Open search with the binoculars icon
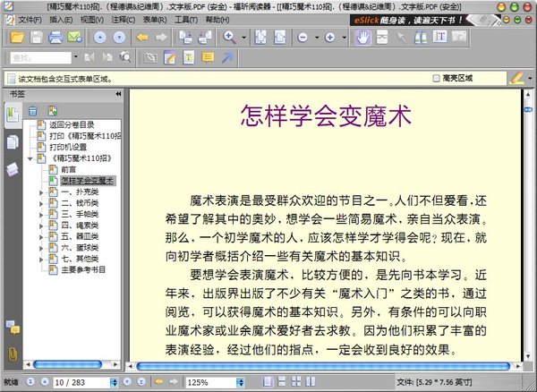This screenshot has width=537, height=392. (421, 37)
